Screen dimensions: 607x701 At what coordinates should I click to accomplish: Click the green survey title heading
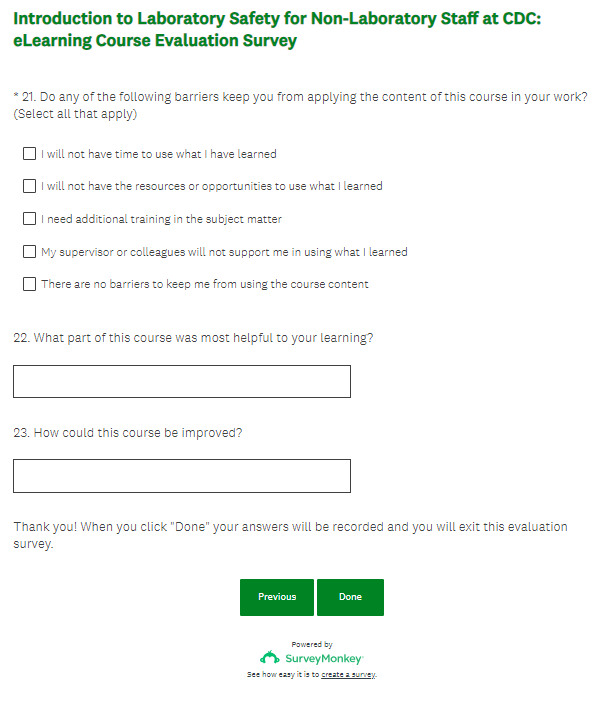click(x=276, y=30)
